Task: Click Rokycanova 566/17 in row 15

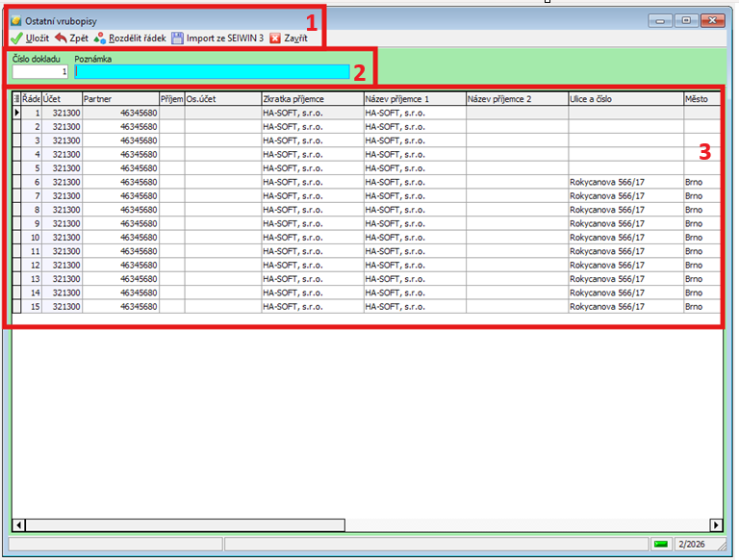Action: point(626,306)
